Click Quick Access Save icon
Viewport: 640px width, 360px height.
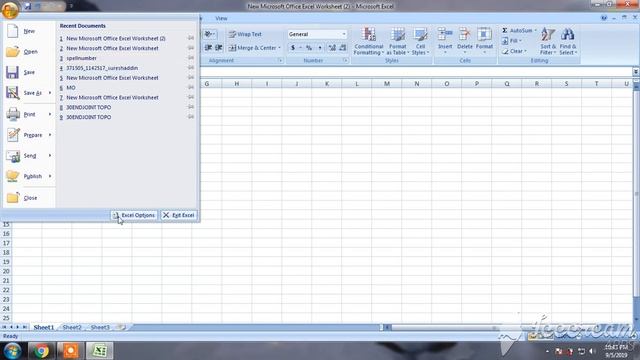[28, 6]
